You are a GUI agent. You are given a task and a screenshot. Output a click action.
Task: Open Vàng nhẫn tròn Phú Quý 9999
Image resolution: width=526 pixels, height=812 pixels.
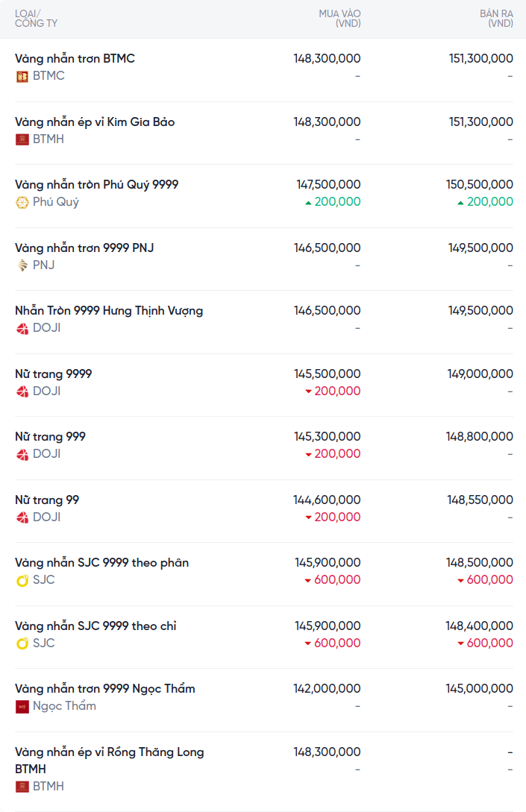click(96, 184)
